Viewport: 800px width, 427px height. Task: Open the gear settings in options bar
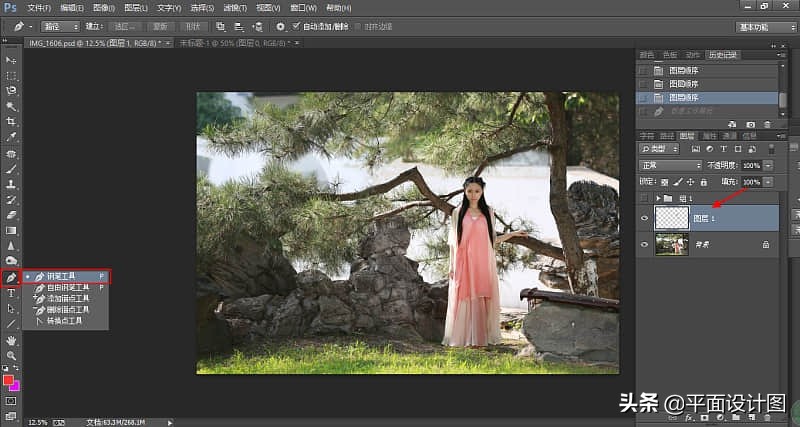pos(281,26)
